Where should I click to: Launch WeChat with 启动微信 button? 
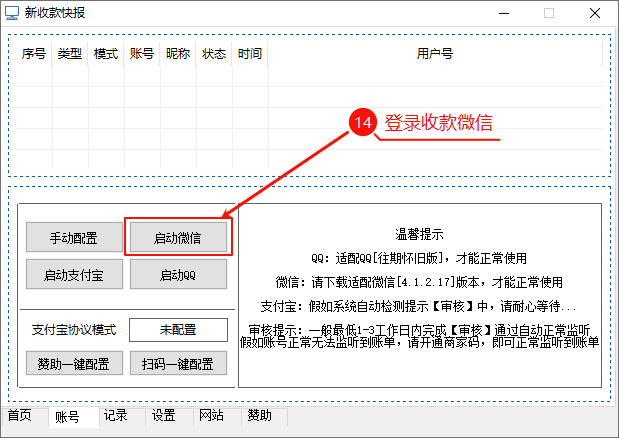point(177,238)
